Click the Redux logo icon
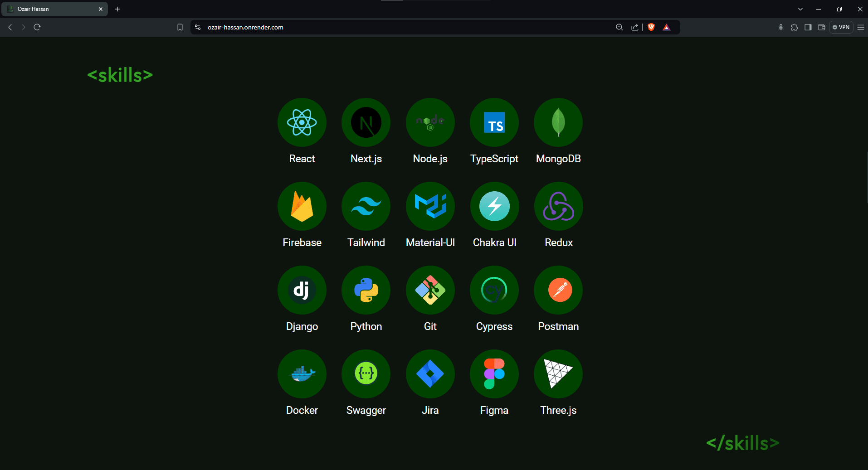The image size is (868, 470). point(558,206)
